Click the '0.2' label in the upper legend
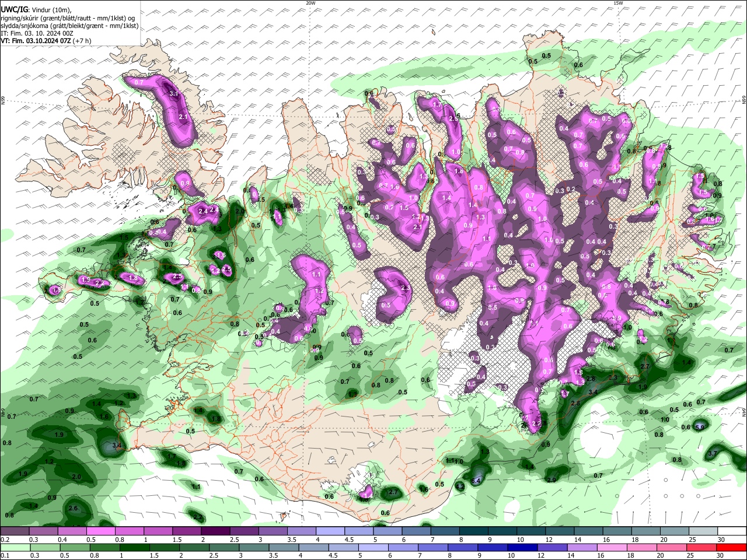 [x=4, y=540]
